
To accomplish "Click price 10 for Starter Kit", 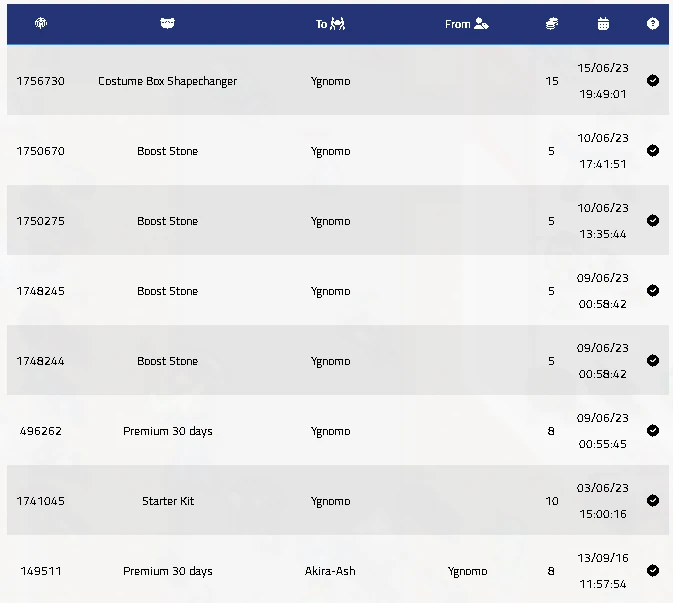I will (x=552, y=501).
